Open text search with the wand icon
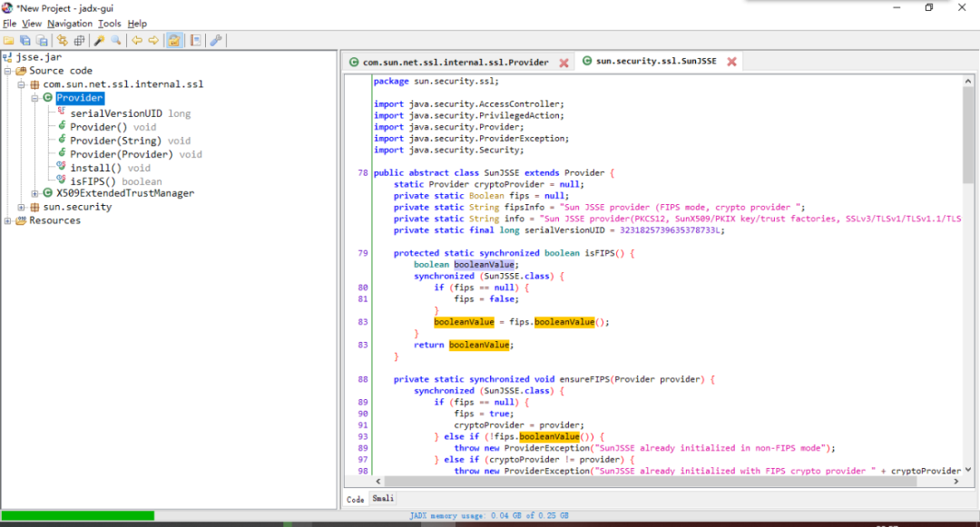Viewport: 980px width, 527px height. point(99,41)
